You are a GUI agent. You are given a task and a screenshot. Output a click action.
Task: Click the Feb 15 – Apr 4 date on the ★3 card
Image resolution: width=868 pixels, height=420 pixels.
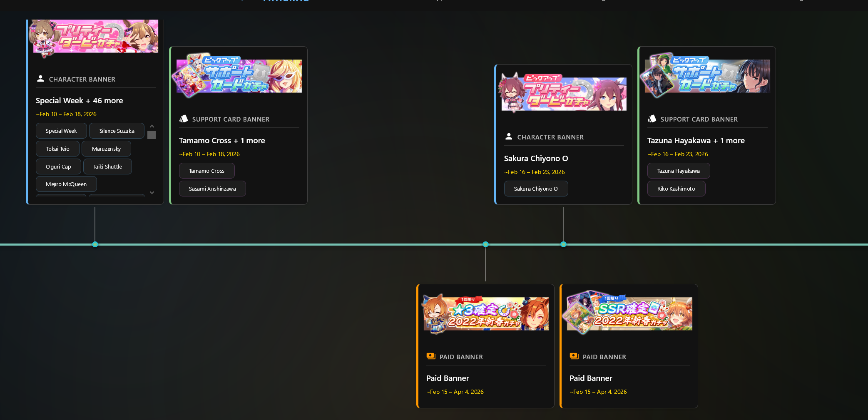(x=455, y=392)
